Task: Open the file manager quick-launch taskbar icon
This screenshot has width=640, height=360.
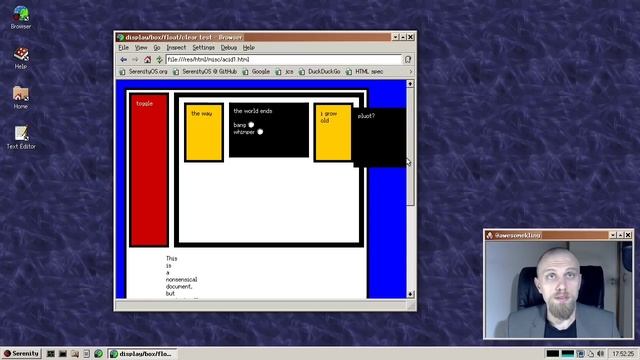Action: pyautogui.click(x=75, y=353)
